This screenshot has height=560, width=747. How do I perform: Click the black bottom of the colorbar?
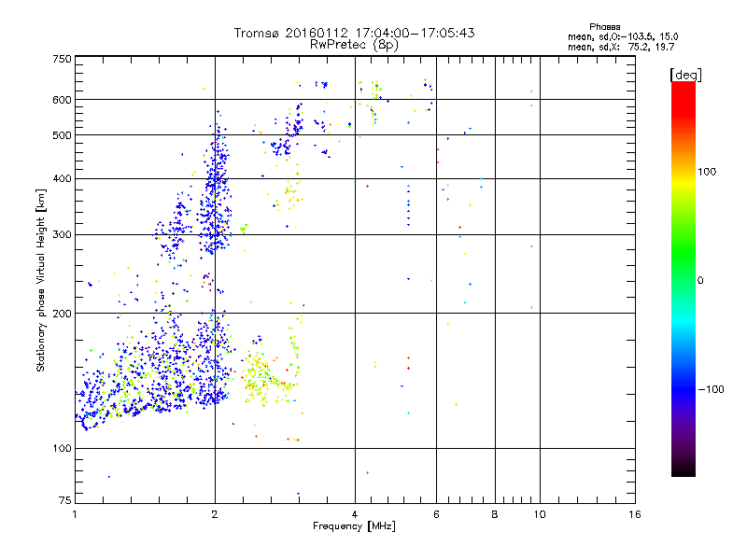(x=684, y=469)
